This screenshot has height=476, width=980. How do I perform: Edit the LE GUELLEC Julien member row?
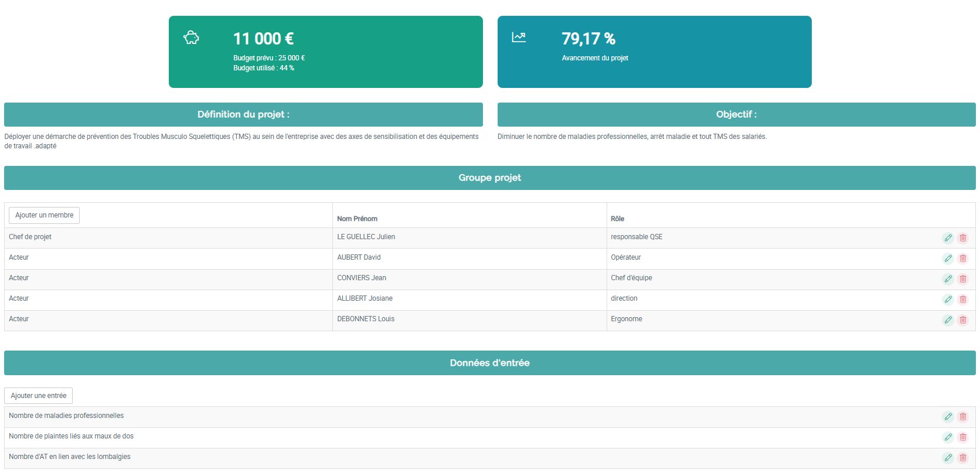click(x=948, y=238)
